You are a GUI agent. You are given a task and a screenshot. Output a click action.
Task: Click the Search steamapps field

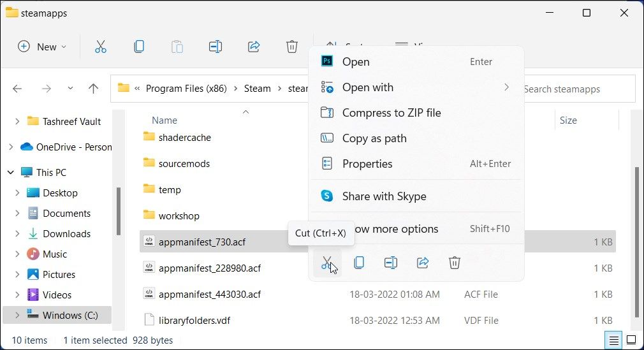pyautogui.click(x=577, y=89)
